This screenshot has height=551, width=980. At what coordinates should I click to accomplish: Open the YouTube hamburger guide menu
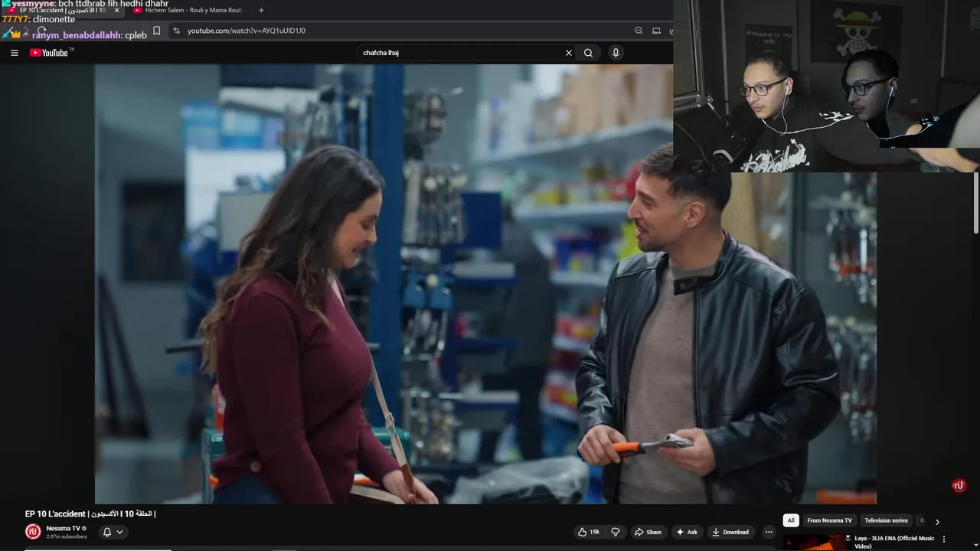[x=14, y=53]
